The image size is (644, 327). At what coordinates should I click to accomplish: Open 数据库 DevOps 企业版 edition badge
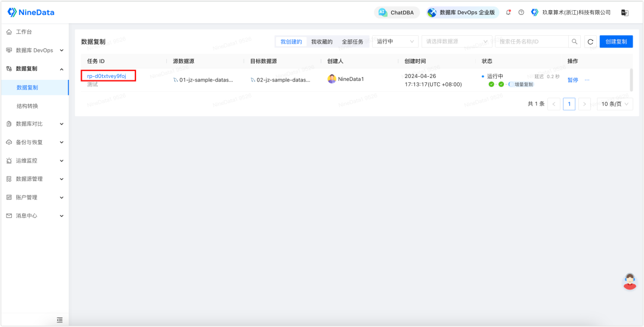(462, 13)
